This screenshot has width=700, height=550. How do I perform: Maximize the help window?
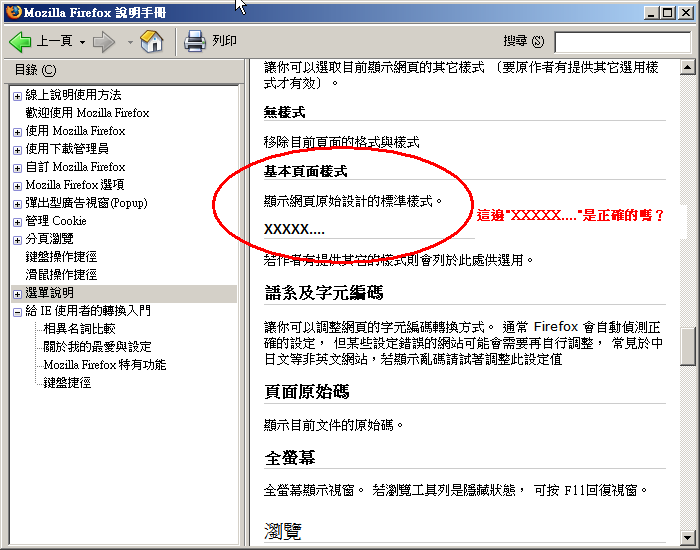click(668, 12)
